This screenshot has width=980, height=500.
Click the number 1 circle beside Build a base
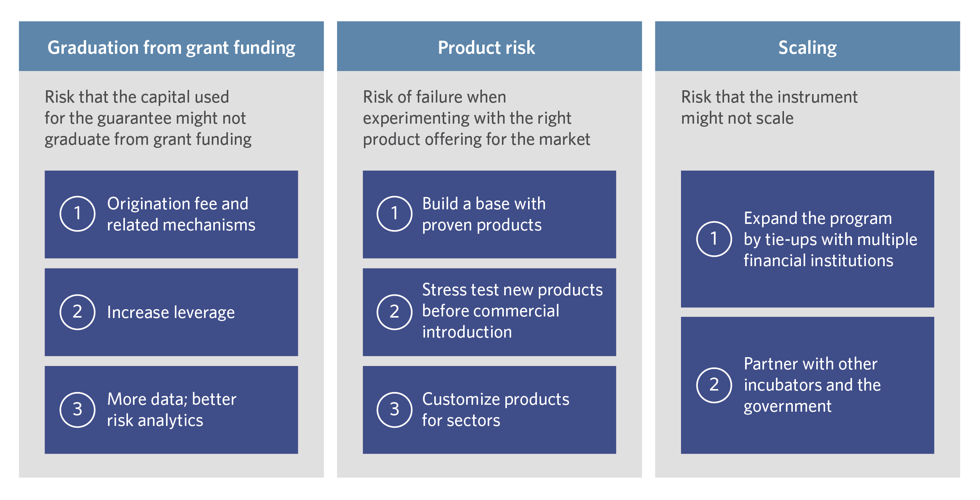coord(394,214)
